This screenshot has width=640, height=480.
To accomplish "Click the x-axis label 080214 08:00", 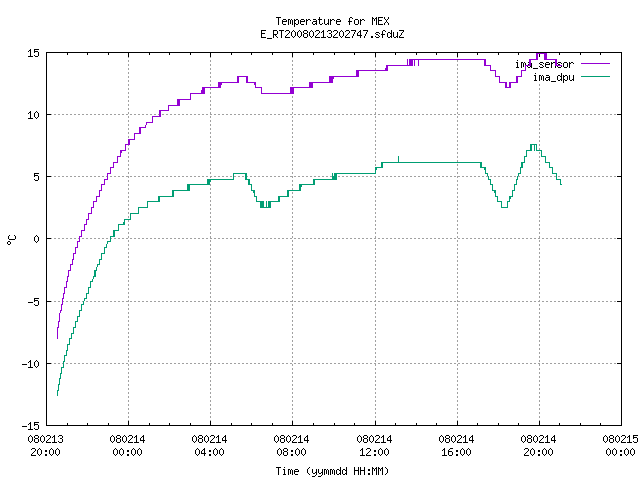I will [x=291, y=446].
